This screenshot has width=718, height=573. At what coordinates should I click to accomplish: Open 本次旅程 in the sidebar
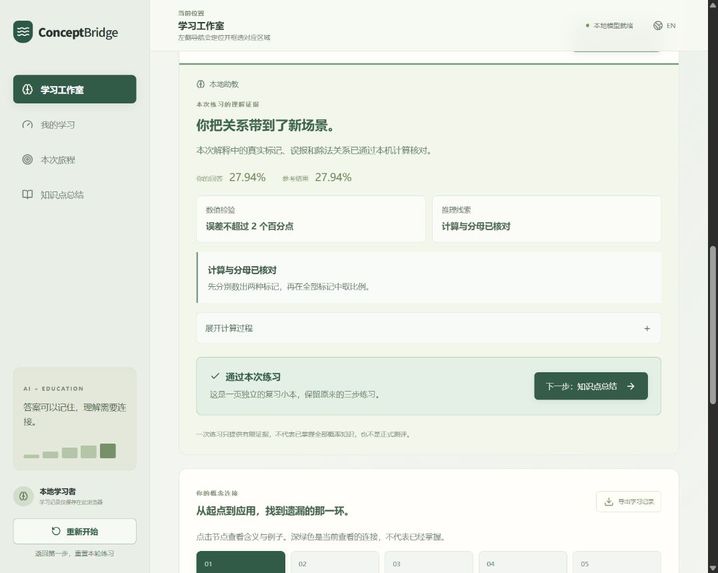(75, 159)
